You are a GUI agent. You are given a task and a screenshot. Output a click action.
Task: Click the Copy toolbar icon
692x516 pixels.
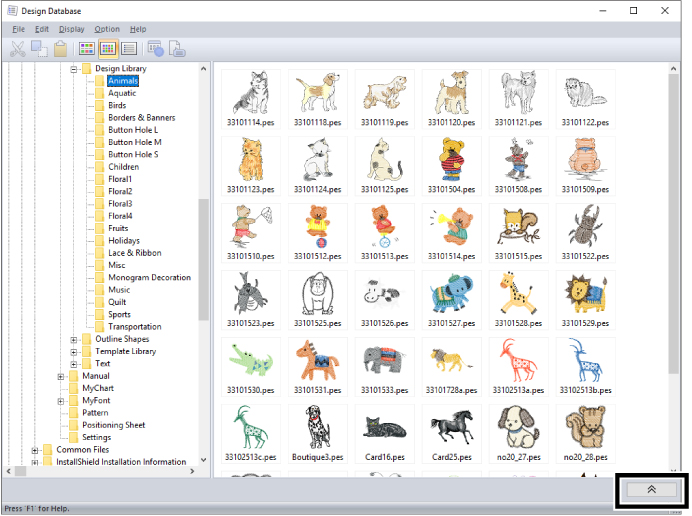click(x=39, y=48)
